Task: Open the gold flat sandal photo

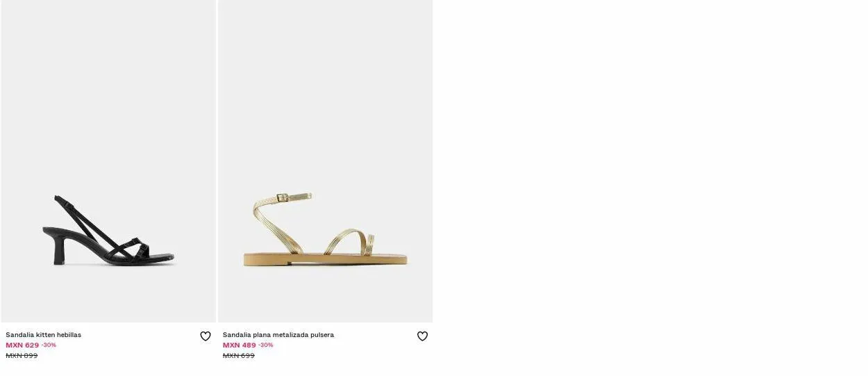Action: pos(325,161)
